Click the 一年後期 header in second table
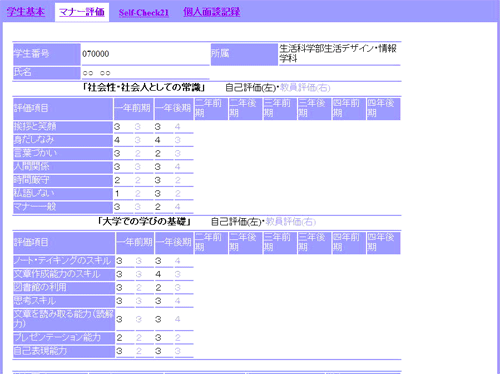 click(x=174, y=243)
